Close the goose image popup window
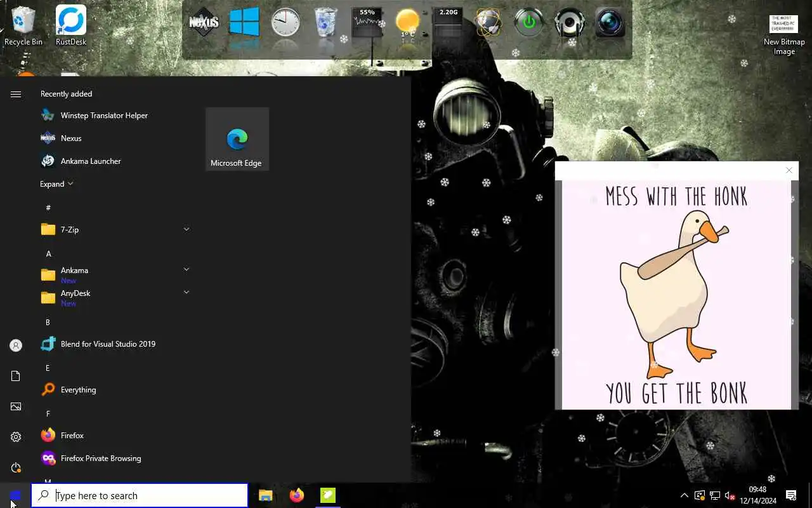The width and height of the screenshot is (812, 508). [x=789, y=170]
